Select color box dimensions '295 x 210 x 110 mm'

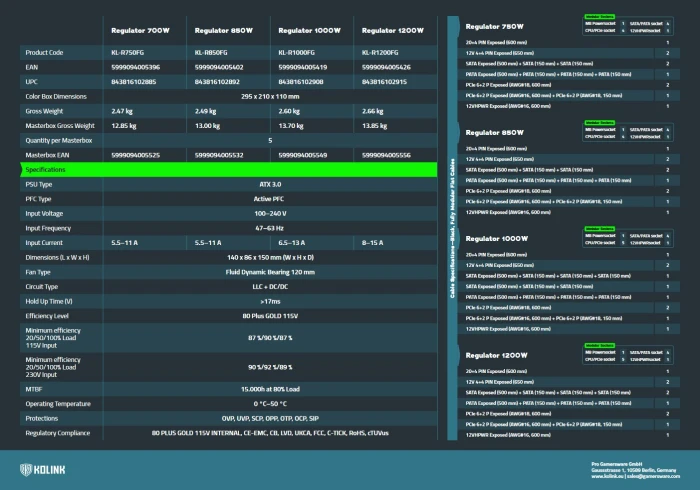tap(270, 96)
